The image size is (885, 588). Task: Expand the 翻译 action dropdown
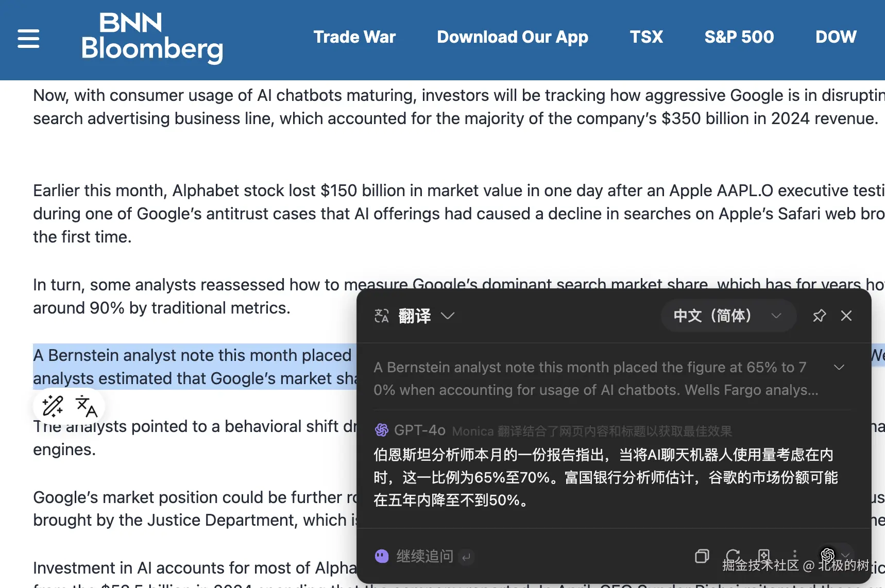coord(447,316)
